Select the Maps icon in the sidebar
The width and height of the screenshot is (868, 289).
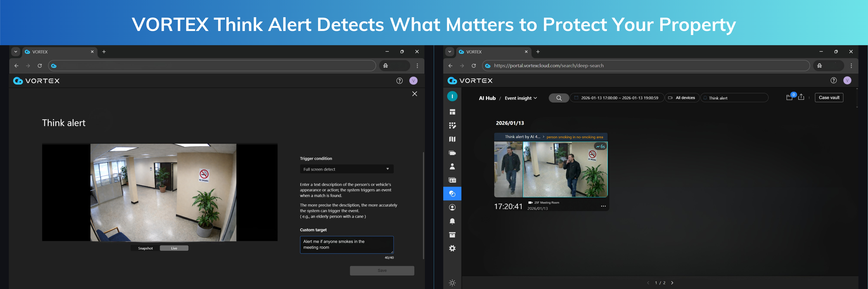(x=452, y=139)
